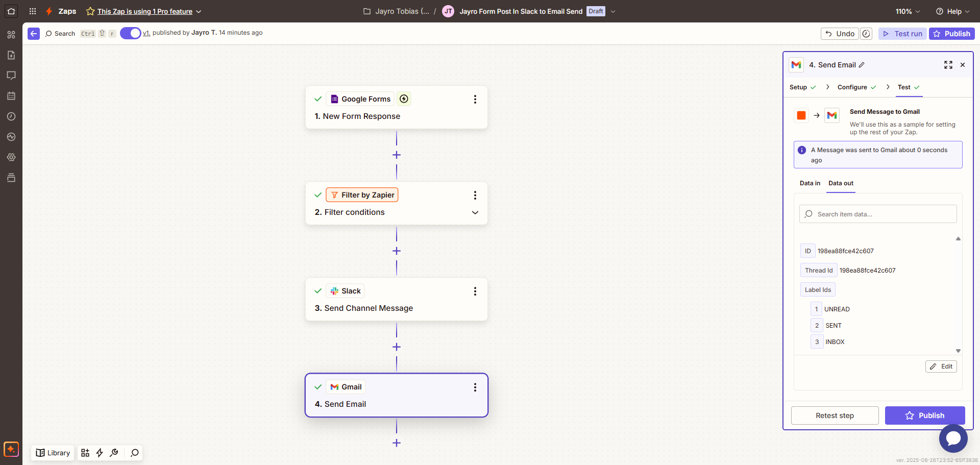Open the file import sidebar icon
This screenshot has height=465, width=980.
point(11,55)
